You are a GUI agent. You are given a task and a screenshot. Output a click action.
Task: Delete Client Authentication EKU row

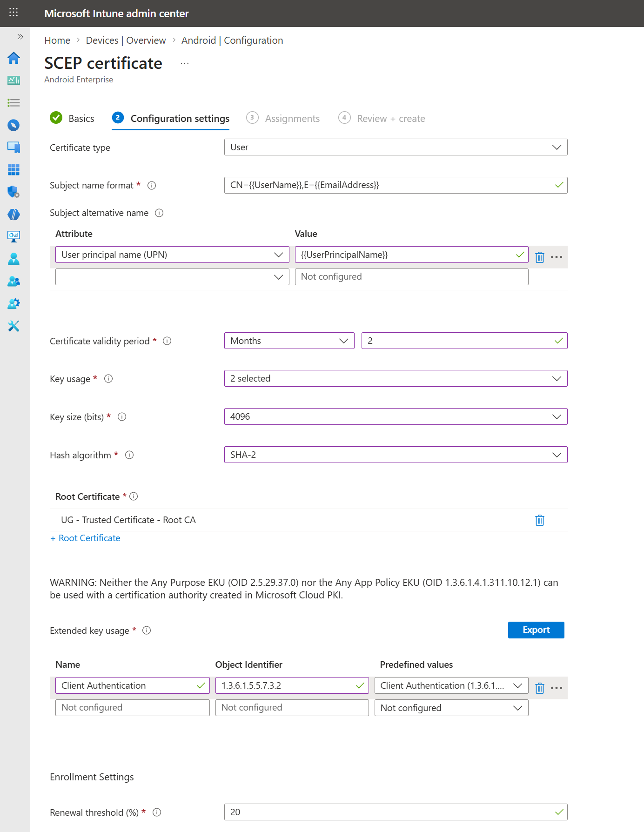[540, 688]
